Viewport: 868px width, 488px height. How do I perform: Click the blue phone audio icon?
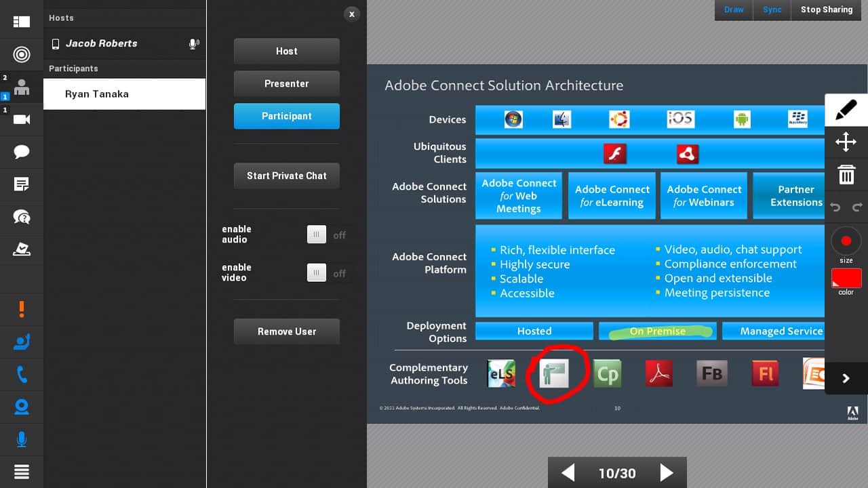click(22, 374)
